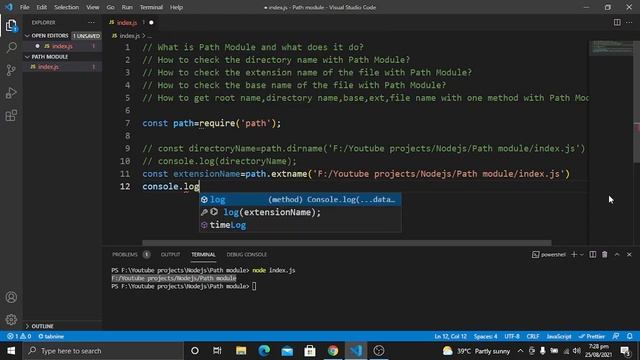Screen dimensions: 640x360
Task: Switch to the Output panel tab
Action: tap(170, 254)
